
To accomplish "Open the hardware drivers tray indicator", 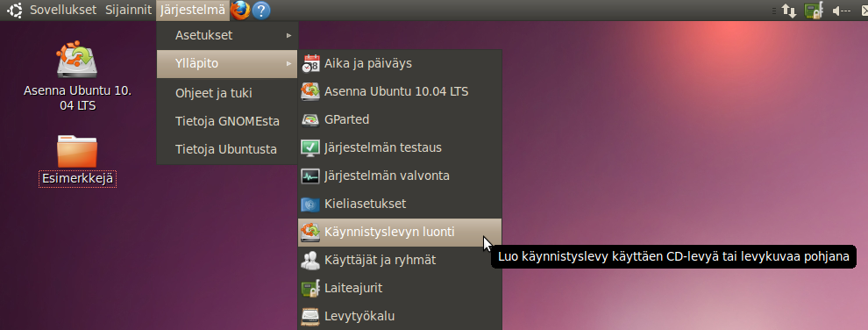I will tap(814, 11).
